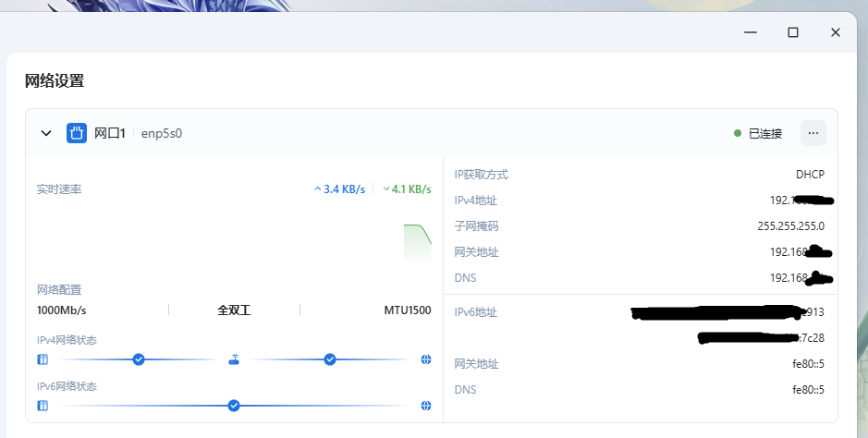Click the first IPv4 status checkmark

(139, 359)
